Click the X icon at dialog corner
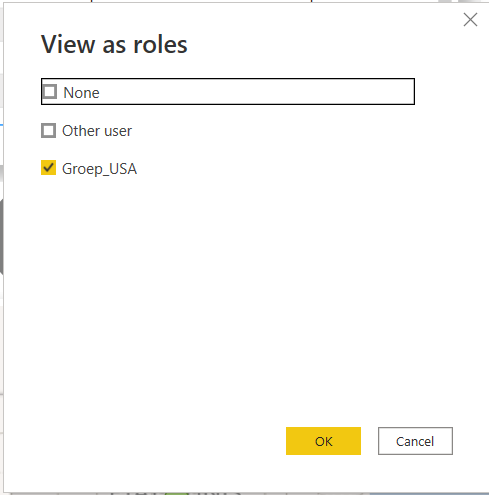Image resolution: width=489 pixels, height=495 pixels. click(470, 20)
